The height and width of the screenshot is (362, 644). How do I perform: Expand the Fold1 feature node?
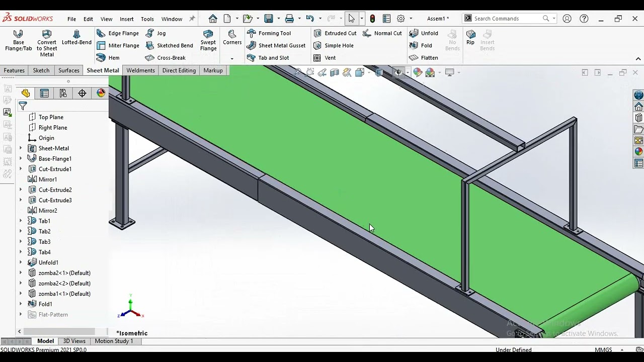(21, 304)
